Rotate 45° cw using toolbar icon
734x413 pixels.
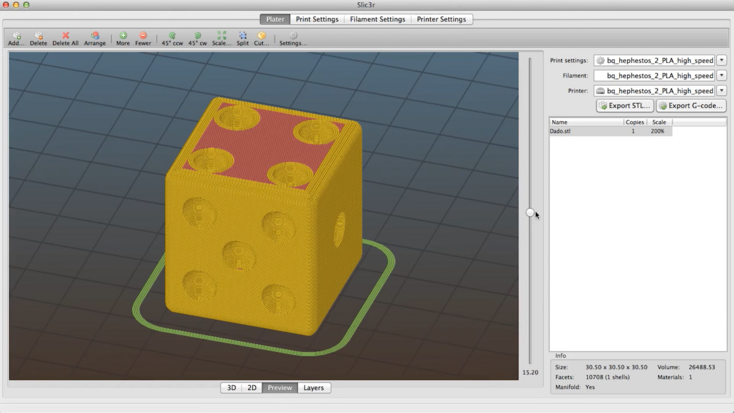point(198,38)
